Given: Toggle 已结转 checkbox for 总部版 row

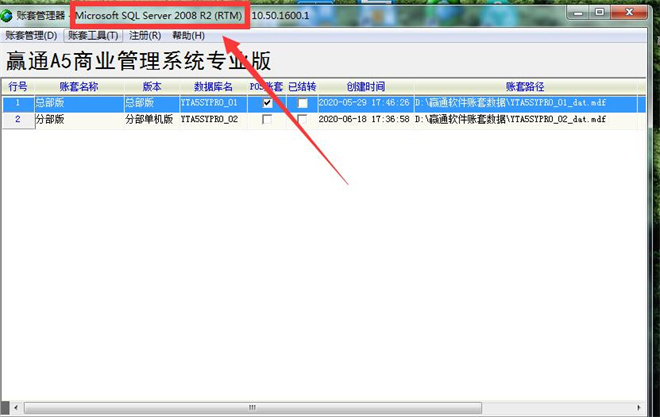Looking at the screenshot, I should click(302, 103).
